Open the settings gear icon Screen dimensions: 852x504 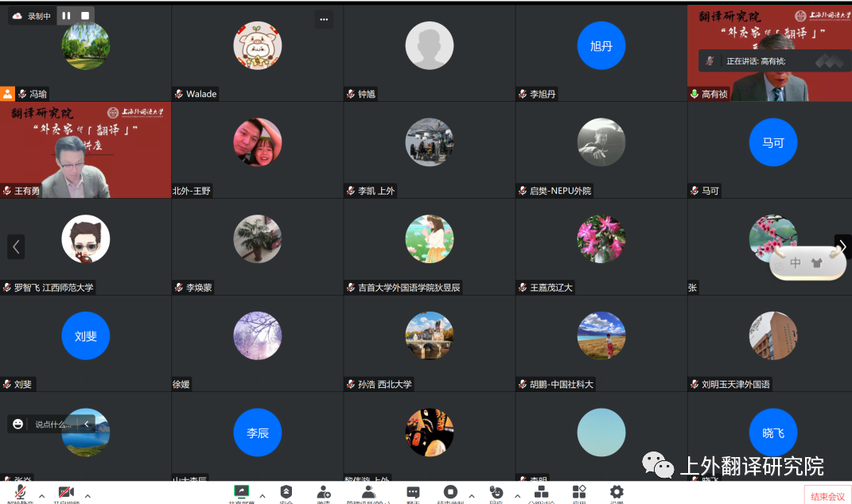coord(617,492)
